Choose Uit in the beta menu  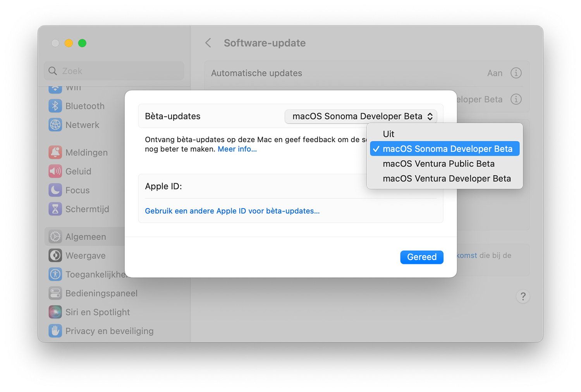445,134
